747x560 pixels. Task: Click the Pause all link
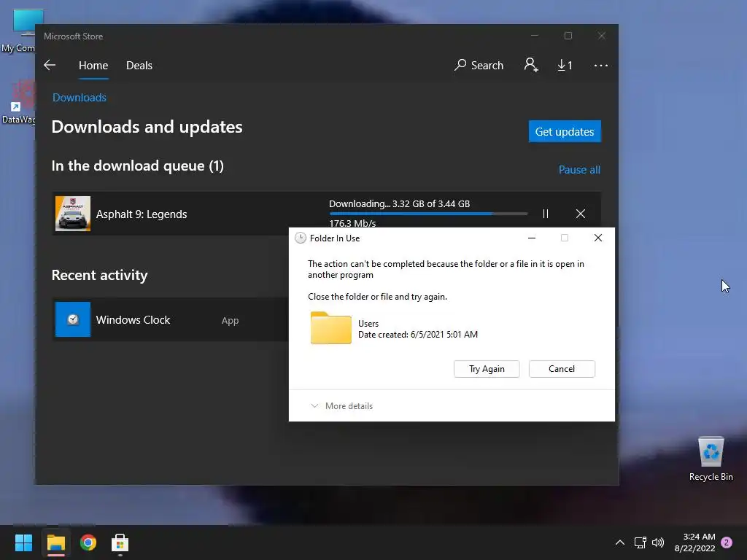579,169
